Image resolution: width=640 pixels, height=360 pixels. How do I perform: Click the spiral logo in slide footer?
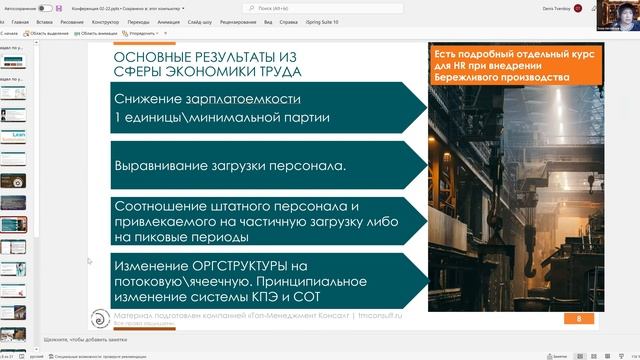click(x=100, y=318)
